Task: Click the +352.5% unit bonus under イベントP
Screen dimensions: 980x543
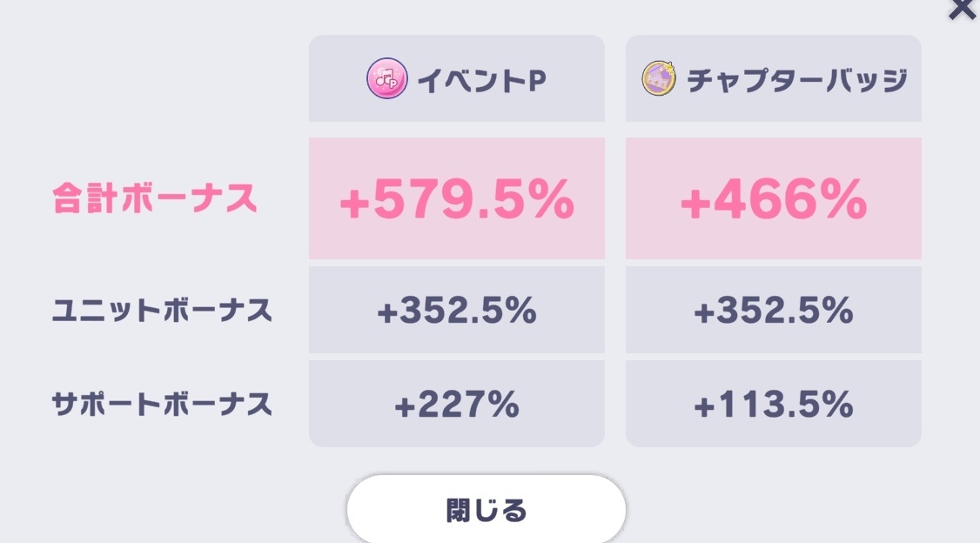Action: click(x=457, y=310)
